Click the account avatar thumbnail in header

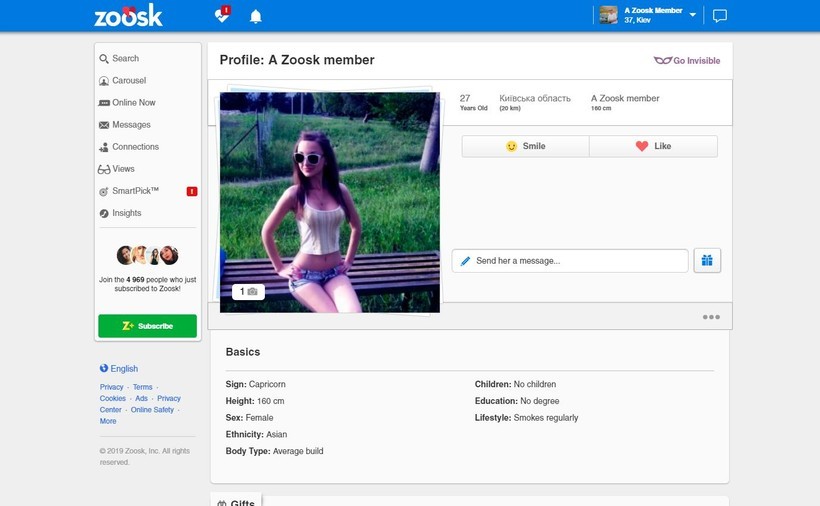tap(608, 15)
